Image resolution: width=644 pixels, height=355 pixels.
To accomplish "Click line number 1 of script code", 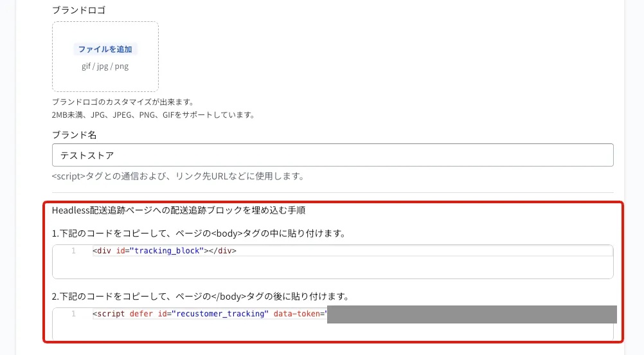I will coord(73,313).
